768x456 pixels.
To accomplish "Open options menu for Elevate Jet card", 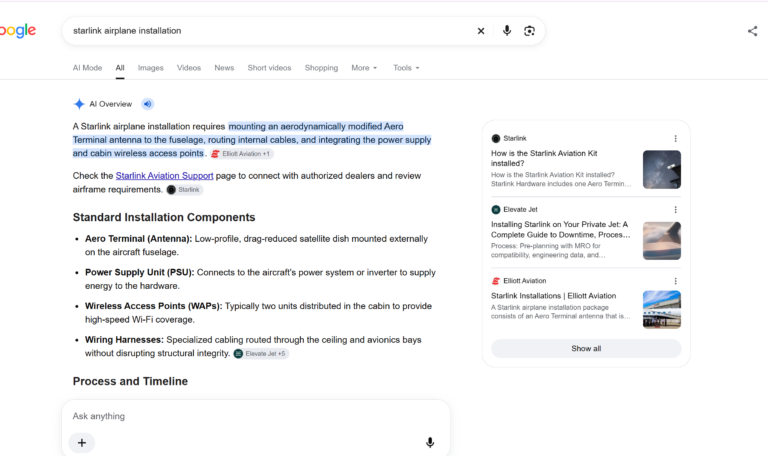I will (675, 210).
